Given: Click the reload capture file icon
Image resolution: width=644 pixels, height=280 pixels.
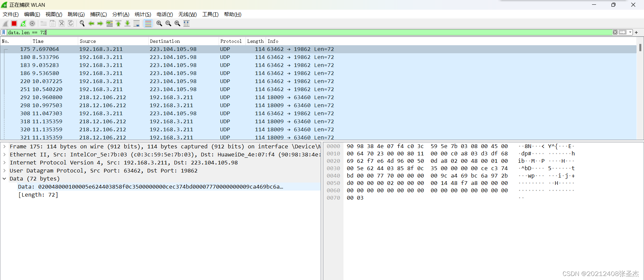Looking at the screenshot, I should [71, 23].
